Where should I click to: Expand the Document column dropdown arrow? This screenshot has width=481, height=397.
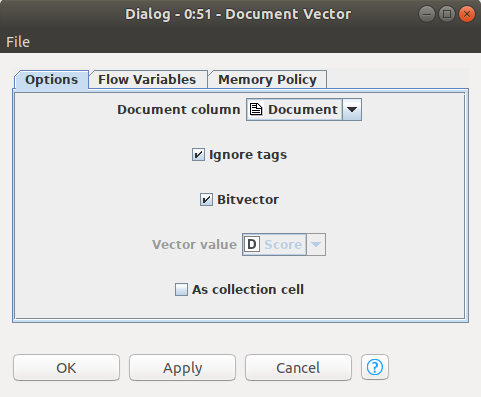(x=352, y=109)
